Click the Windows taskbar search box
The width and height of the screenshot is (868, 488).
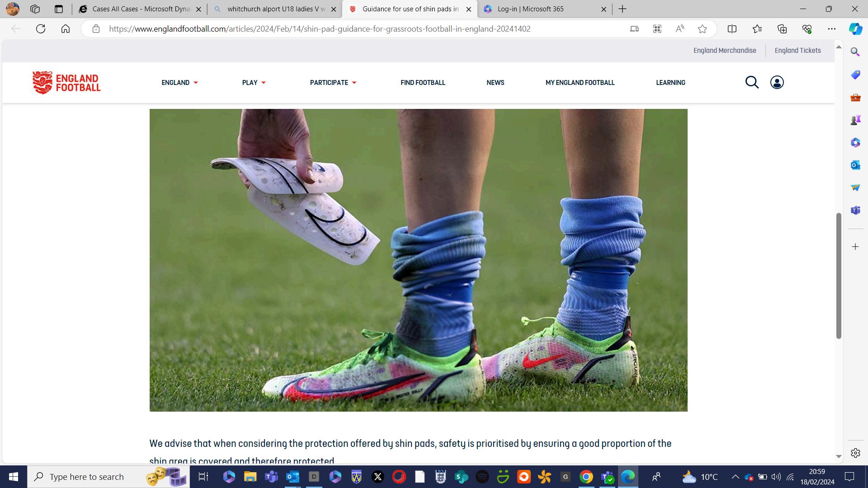click(x=87, y=477)
